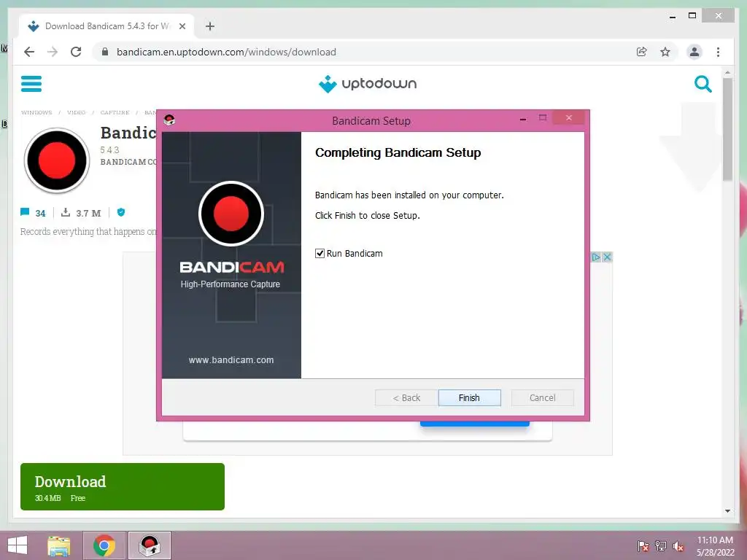Click the Bandicam Setup title bar icon

click(x=169, y=120)
